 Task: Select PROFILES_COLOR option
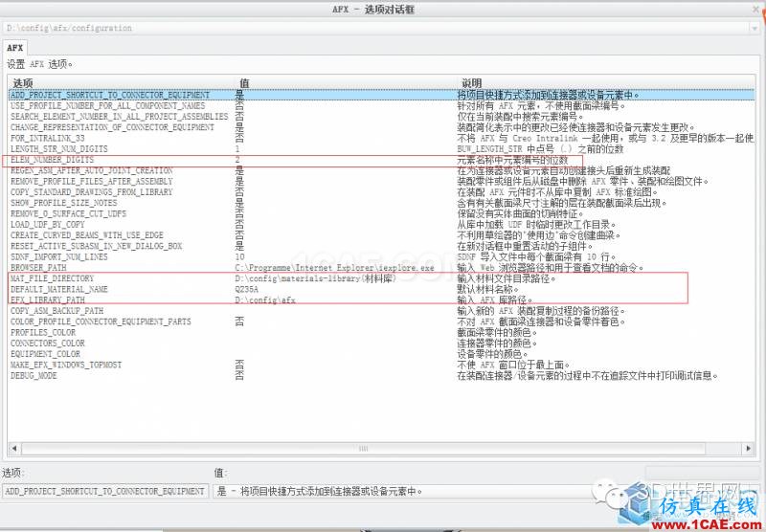[43, 332]
